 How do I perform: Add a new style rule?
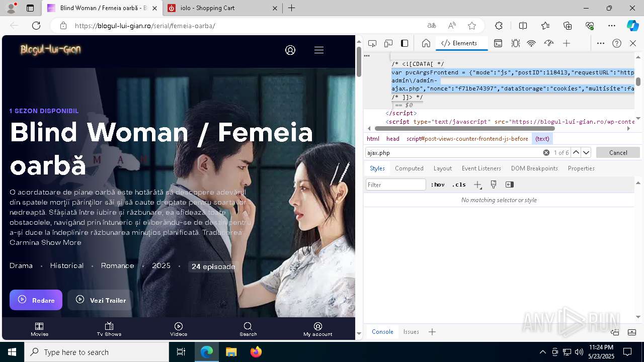coord(477,185)
